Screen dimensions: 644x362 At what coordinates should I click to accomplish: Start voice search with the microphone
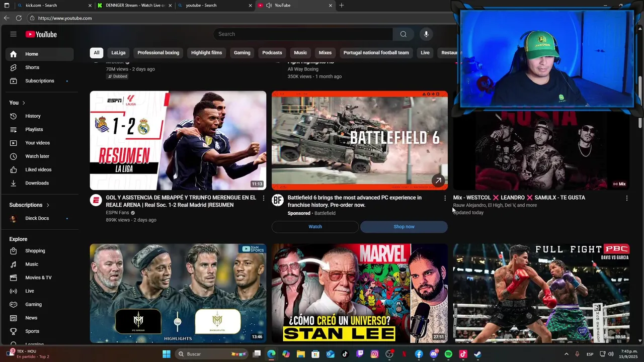click(426, 34)
